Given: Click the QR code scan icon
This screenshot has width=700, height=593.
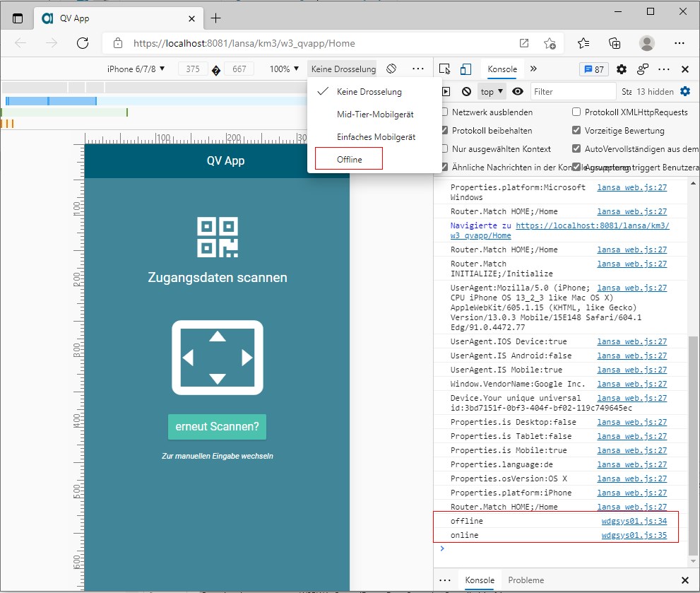Looking at the screenshot, I should click(218, 237).
